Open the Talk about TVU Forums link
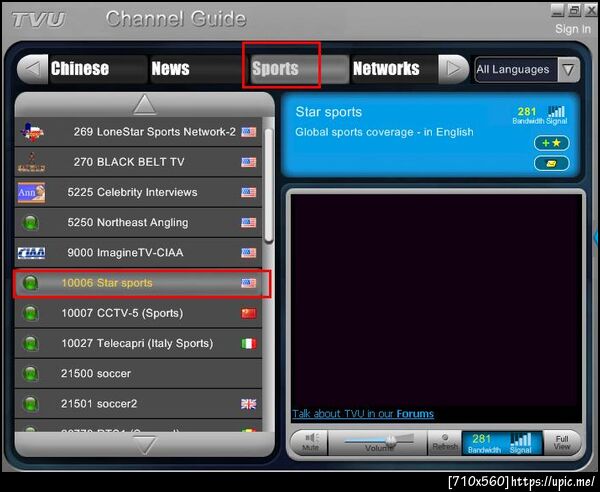 tap(363, 414)
